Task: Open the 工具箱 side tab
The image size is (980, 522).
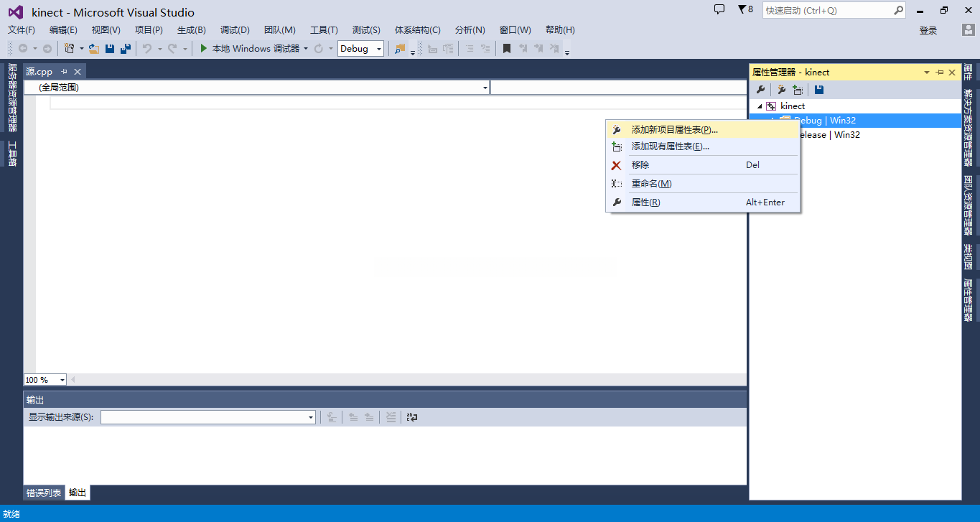Action: [11, 154]
